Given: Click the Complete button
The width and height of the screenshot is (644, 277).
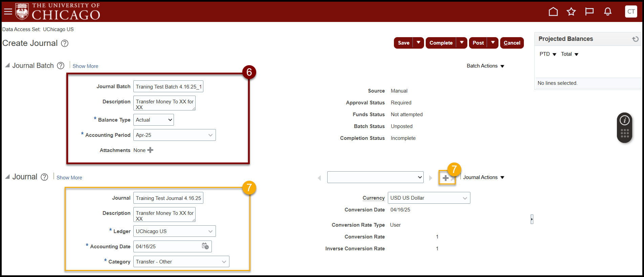Looking at the screenshot, I should (x=441, y=43).
